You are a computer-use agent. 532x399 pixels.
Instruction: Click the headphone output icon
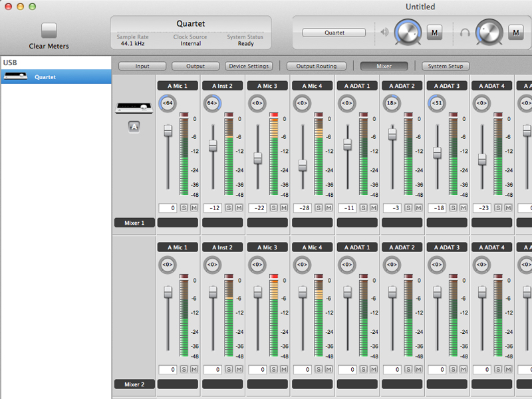(465, 33)
